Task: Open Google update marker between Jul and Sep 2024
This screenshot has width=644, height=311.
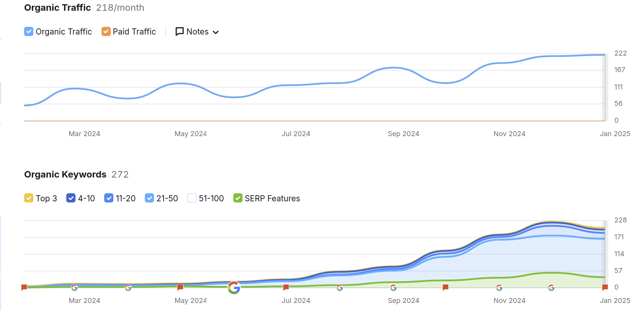Action: tap(340, 288)
